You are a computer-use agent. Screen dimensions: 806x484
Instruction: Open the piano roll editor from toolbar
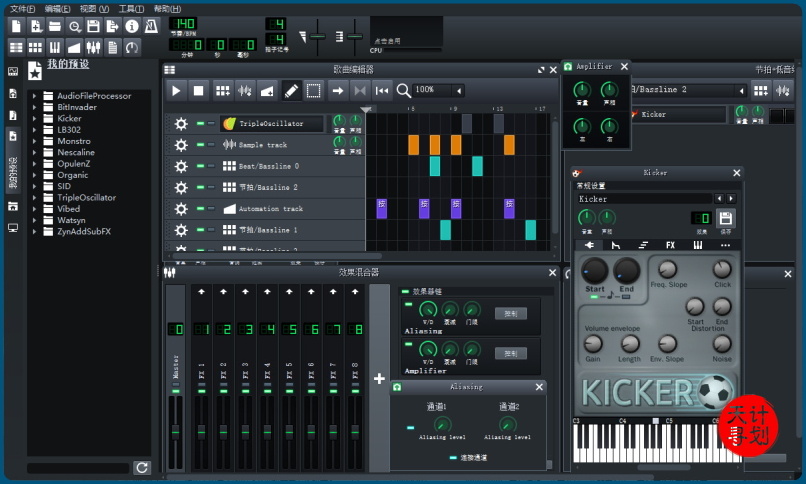54,46
